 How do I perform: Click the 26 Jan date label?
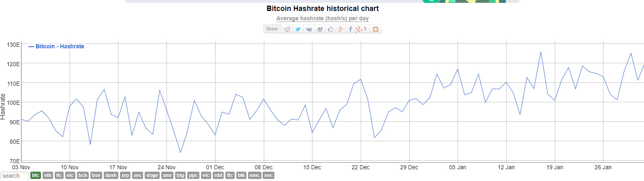point(603,167)
